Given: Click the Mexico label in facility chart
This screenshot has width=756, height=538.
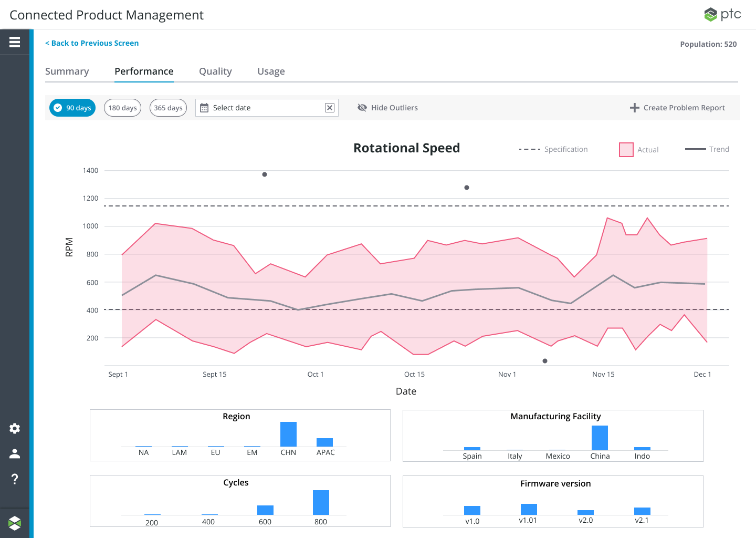Looking at the screenshot, I should pyautogui.click(x=558, y=456).
